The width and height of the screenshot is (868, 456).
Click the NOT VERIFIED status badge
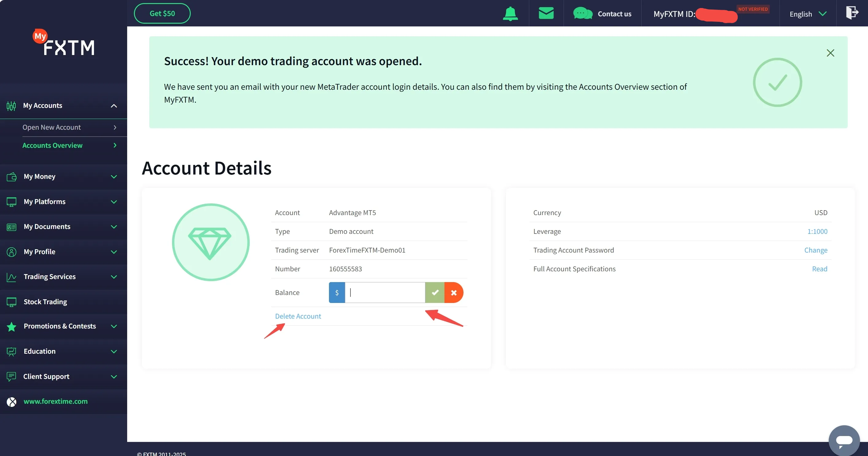753,9
